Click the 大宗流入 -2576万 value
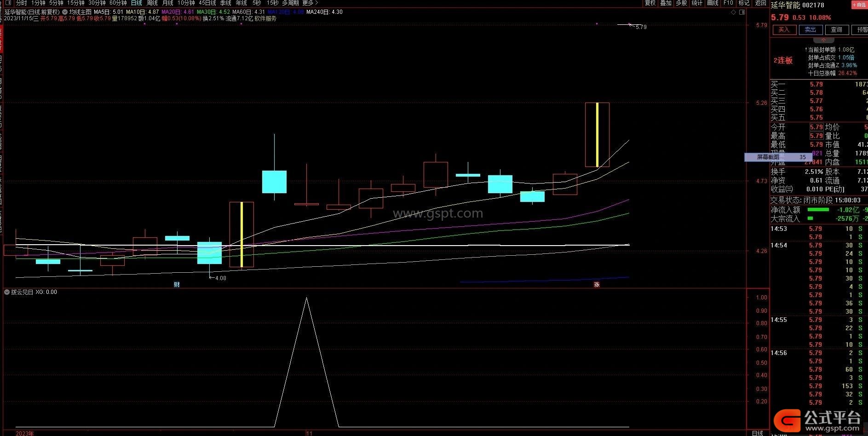The width and height of the screenshot is (868, 436). point(847,218)
